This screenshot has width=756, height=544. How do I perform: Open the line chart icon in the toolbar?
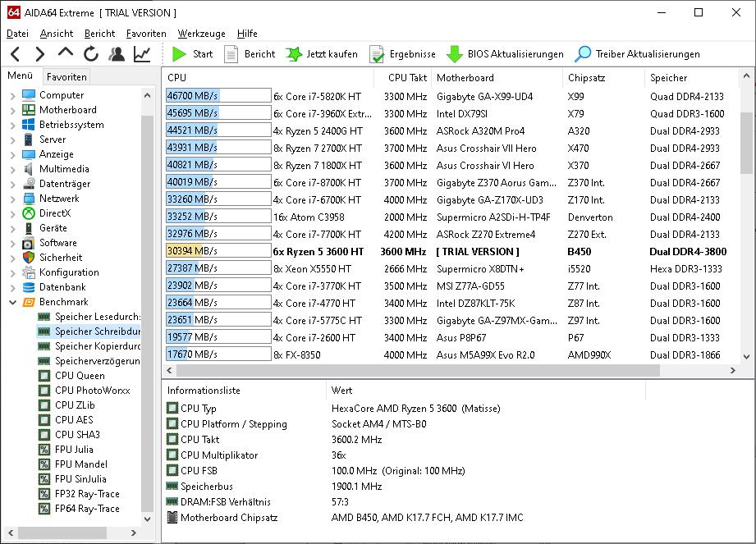click(142, 54)
